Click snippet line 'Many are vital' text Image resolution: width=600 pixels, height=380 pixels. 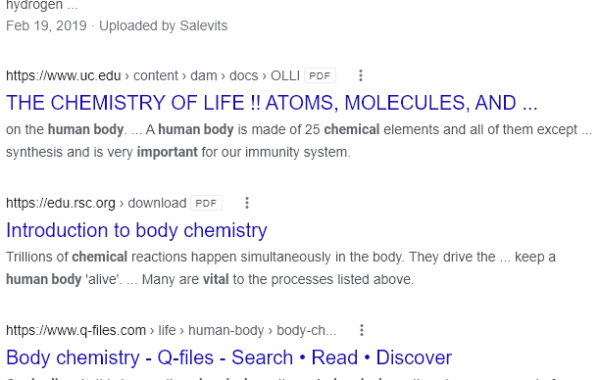pyautogui.click(x=278, y=279)
